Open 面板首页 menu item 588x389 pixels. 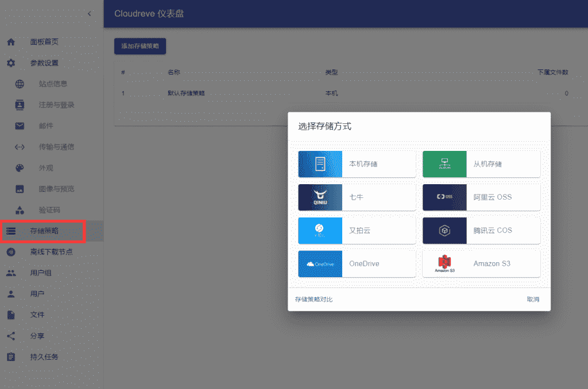pos(52,42)
